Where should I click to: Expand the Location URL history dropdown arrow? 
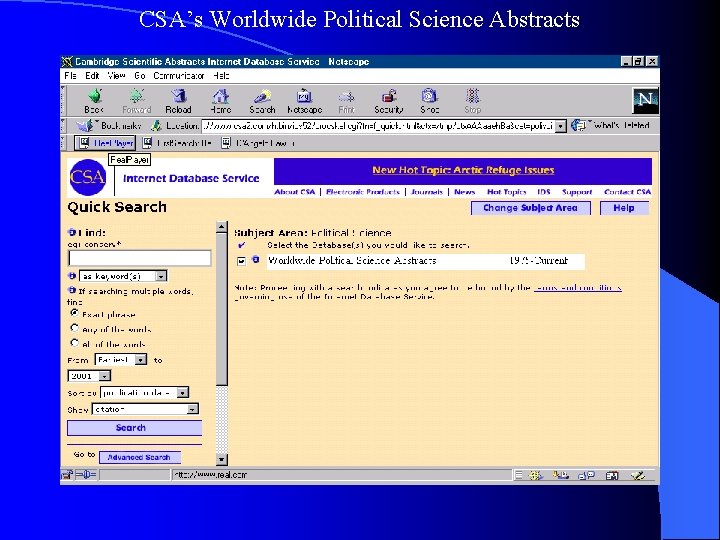coord(561,126)
